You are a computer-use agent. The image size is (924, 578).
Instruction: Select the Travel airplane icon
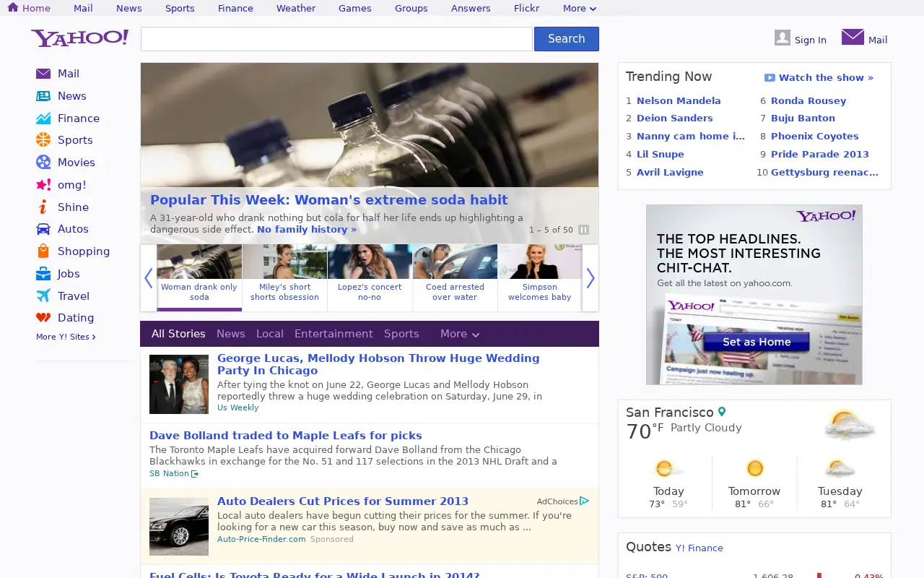43,296
